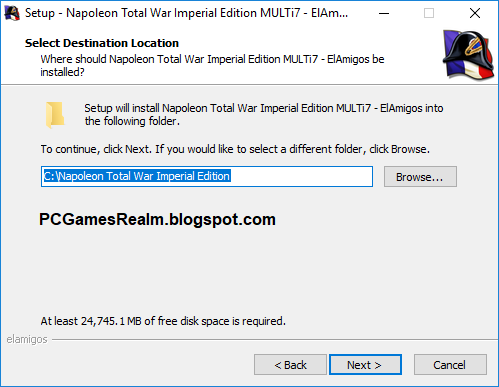
Task: Click the elamigos label above the buttons
Action: (x=27, y=339)
